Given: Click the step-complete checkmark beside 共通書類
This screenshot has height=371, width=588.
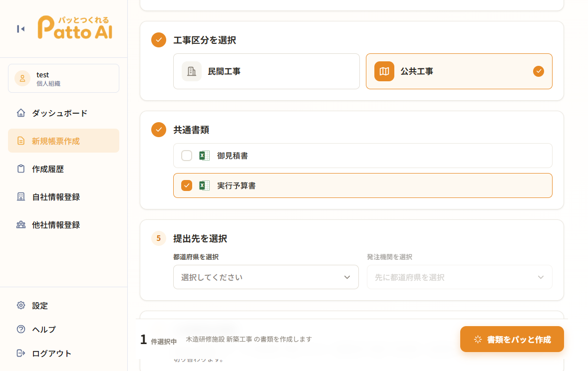Looking at the screenshot, I should click(x=159, y=130).
